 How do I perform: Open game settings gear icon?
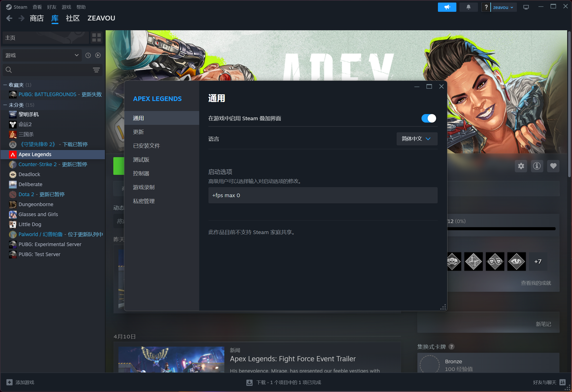[x=521, y=166]
